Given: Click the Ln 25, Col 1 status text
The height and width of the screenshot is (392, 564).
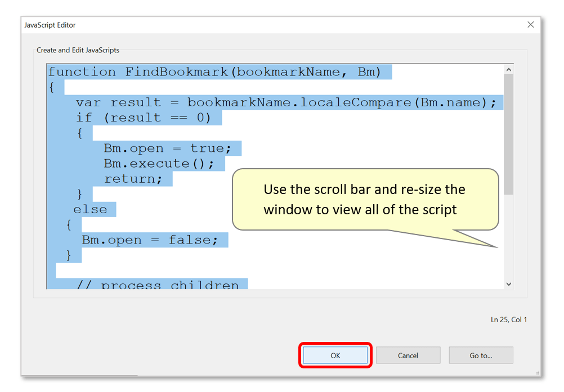Looking at the screenshot, I should click(x=508, y=318).
